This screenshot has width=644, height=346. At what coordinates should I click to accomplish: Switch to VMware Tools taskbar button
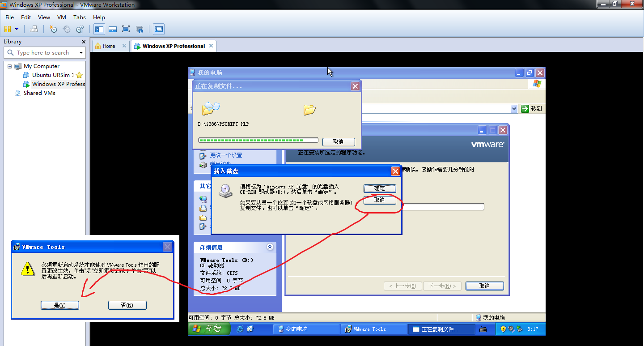coord(374,329)
